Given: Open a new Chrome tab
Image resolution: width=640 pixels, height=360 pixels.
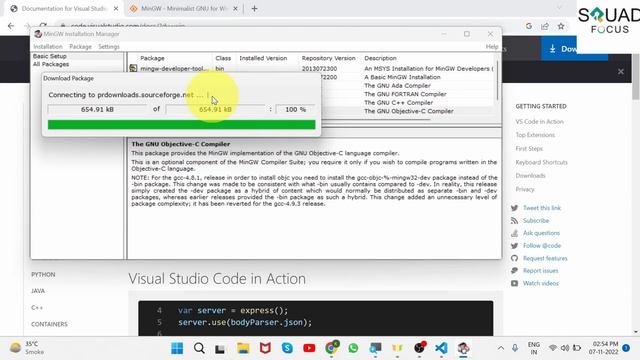Looking at the screenshot, I should [x=254, y=9].
